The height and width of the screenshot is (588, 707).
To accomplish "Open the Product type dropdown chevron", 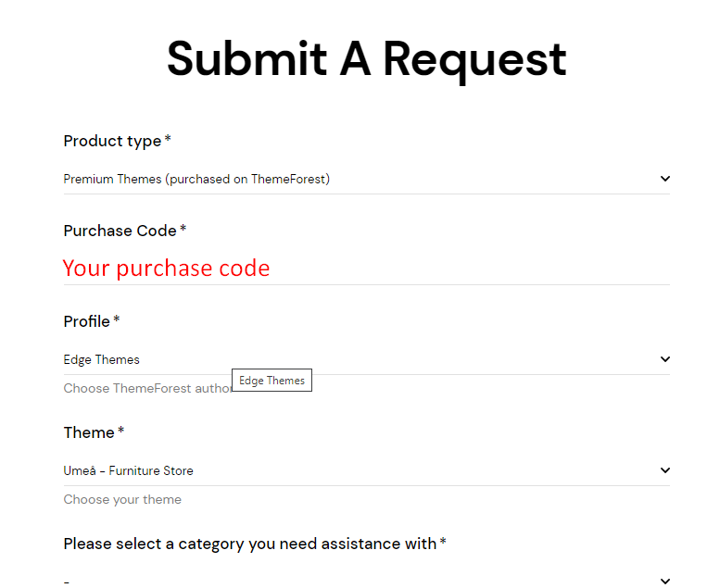I will [664, 179].
